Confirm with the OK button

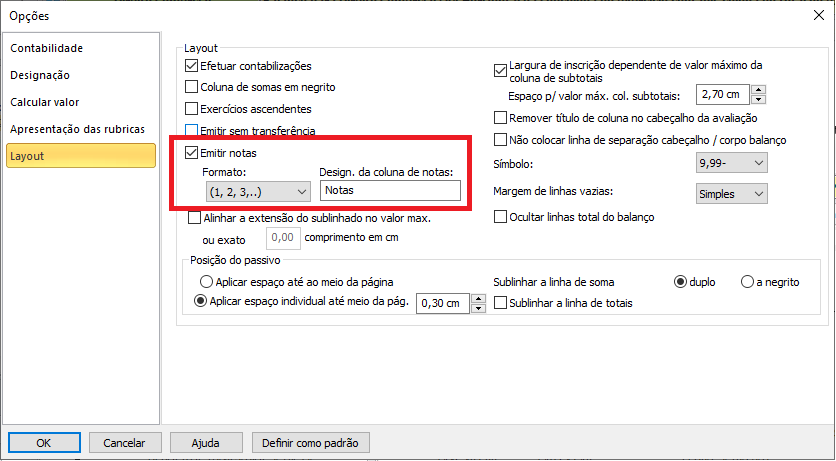[x=44, y=443]
